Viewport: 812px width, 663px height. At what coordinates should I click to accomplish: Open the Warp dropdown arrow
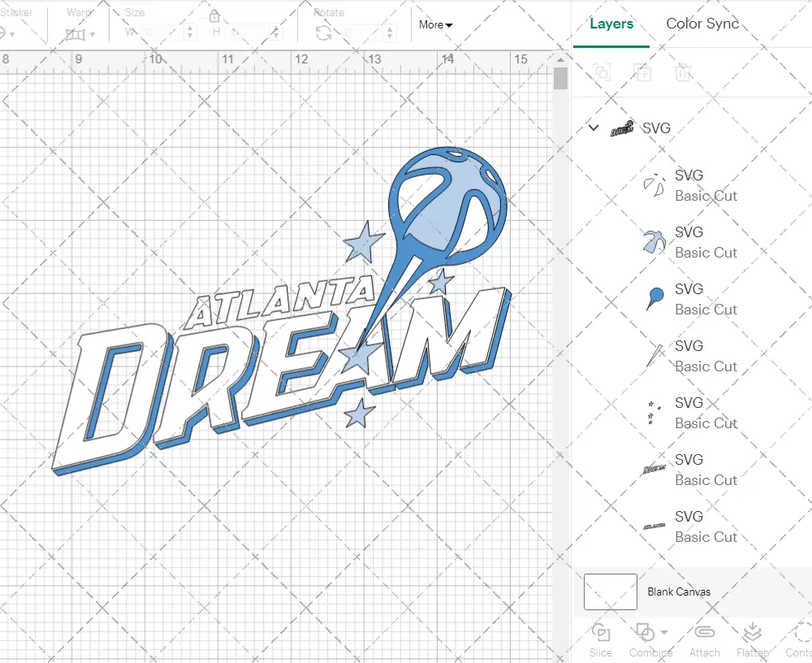pyautogui.click(x=93, y=35)
